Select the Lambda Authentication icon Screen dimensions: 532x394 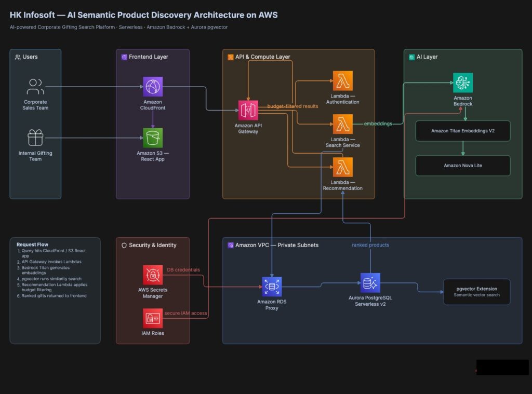pos(343,80)
